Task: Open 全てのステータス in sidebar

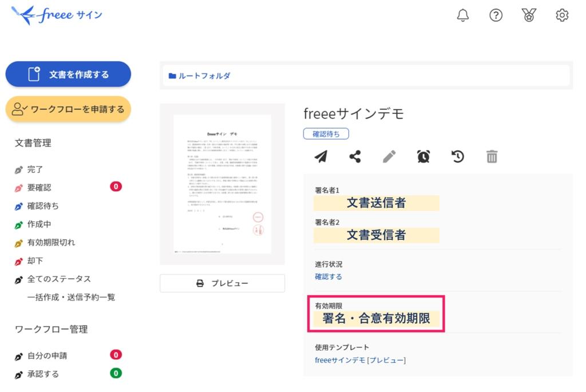Action: (59, 279)
